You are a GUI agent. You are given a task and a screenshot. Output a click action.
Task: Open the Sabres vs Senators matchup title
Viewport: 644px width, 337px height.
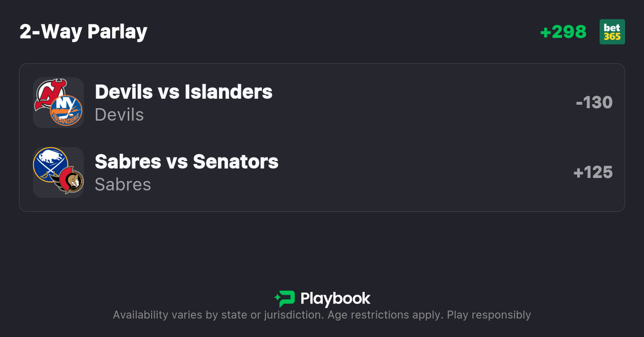tap(187, 162)
